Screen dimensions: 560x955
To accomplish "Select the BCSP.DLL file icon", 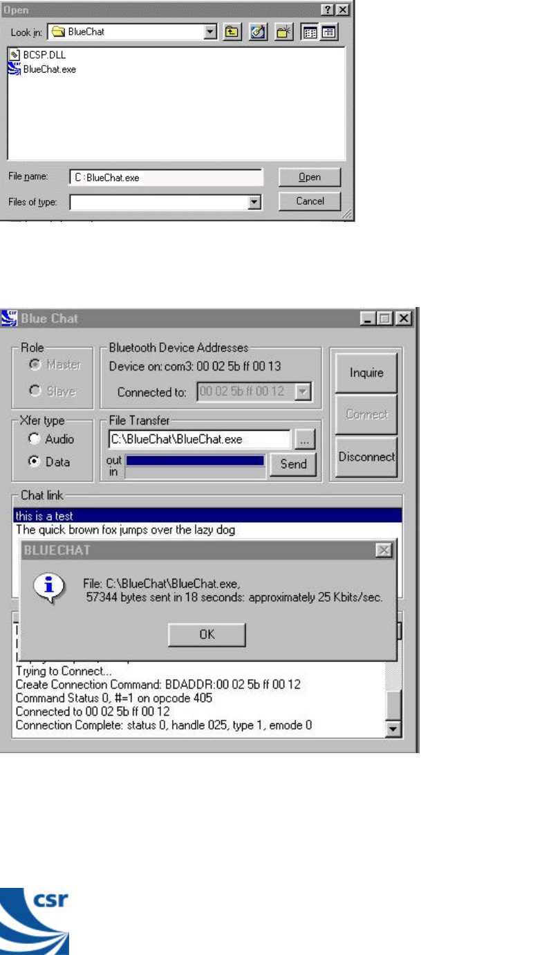I will click(15, 55).
